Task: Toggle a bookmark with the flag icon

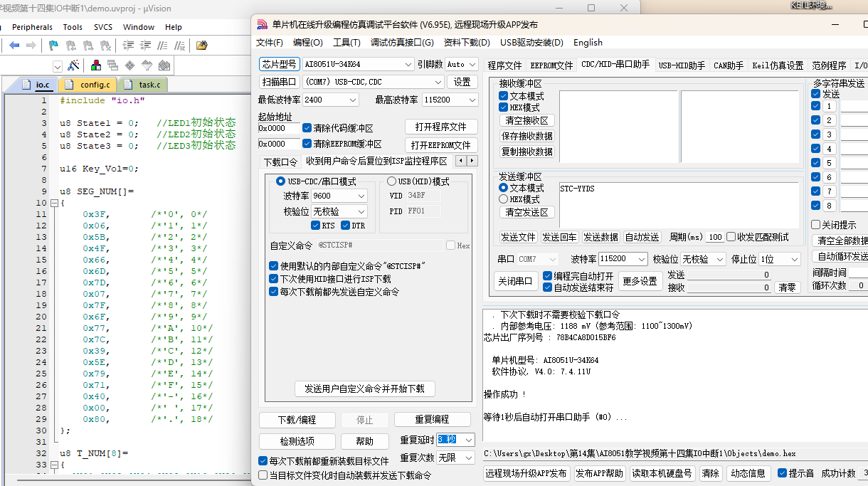Action: click(53, 45)
